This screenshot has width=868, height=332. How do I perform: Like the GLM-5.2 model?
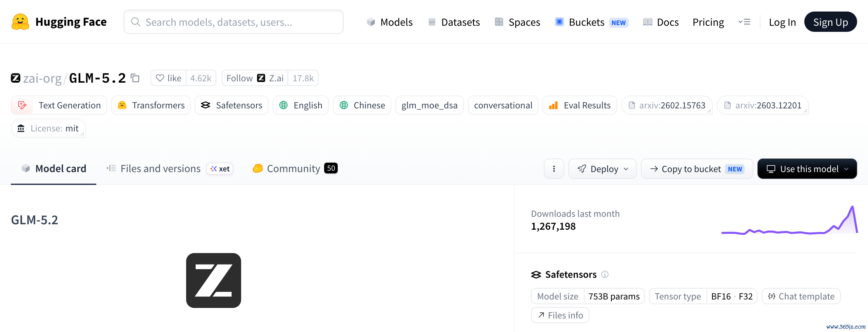(x=169, y=78)
